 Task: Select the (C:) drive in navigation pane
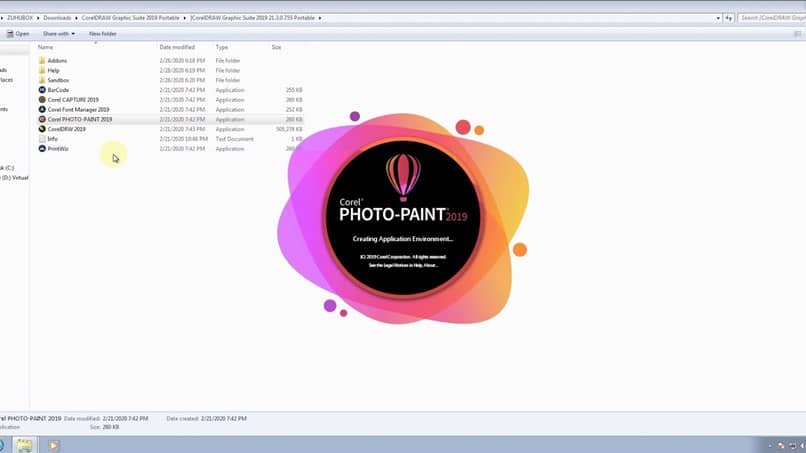7,168
